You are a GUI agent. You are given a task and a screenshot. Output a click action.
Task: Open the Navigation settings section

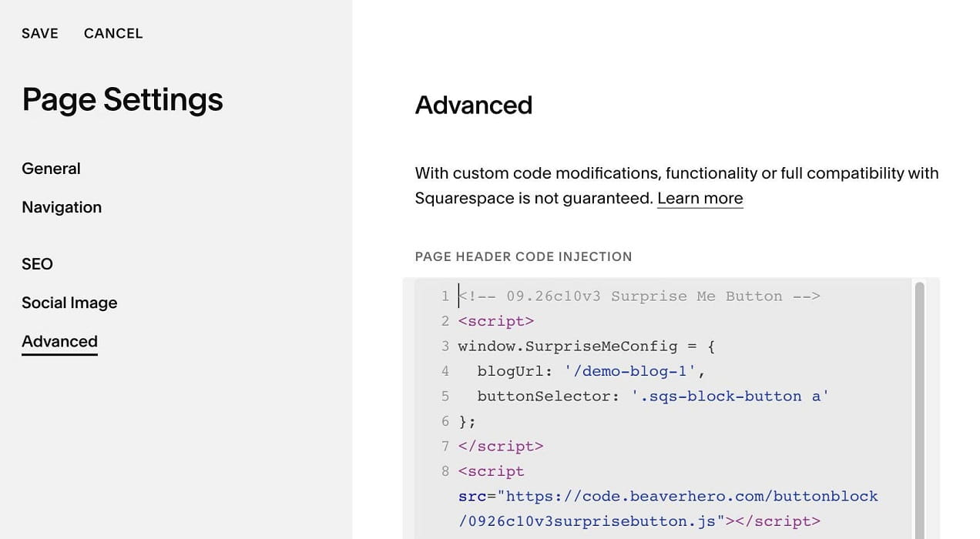point(62,207)
